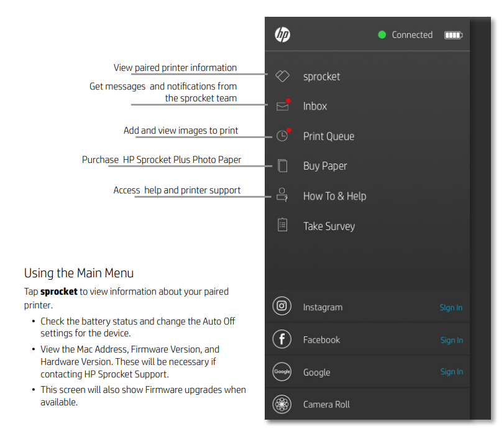Open the Camera Roll source
The width and height of the screenshot is (504, 429).
pyautogui.click(x=326, y=405)
